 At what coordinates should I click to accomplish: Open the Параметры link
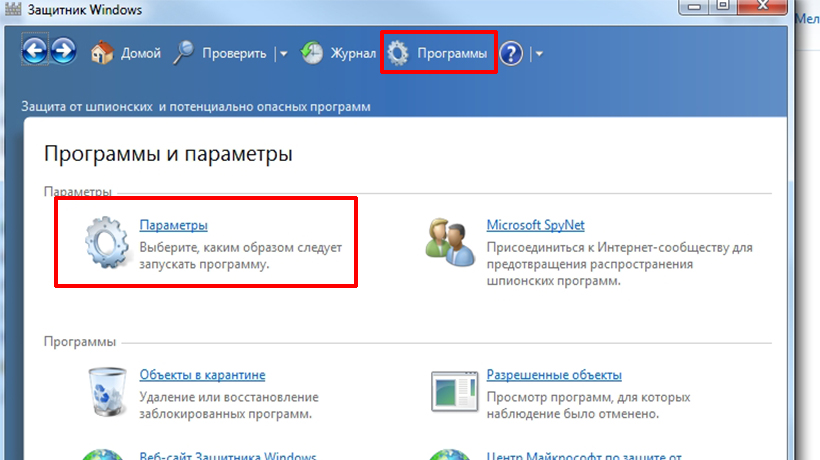[174, 225]
